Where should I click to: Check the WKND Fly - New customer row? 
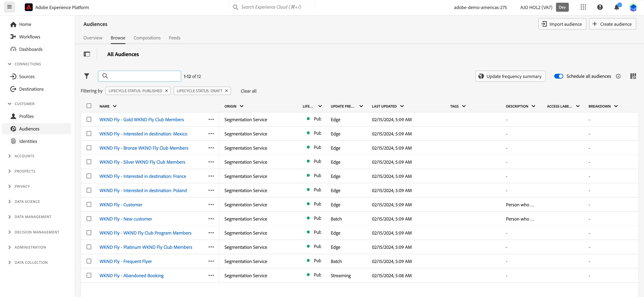[89, 219]
